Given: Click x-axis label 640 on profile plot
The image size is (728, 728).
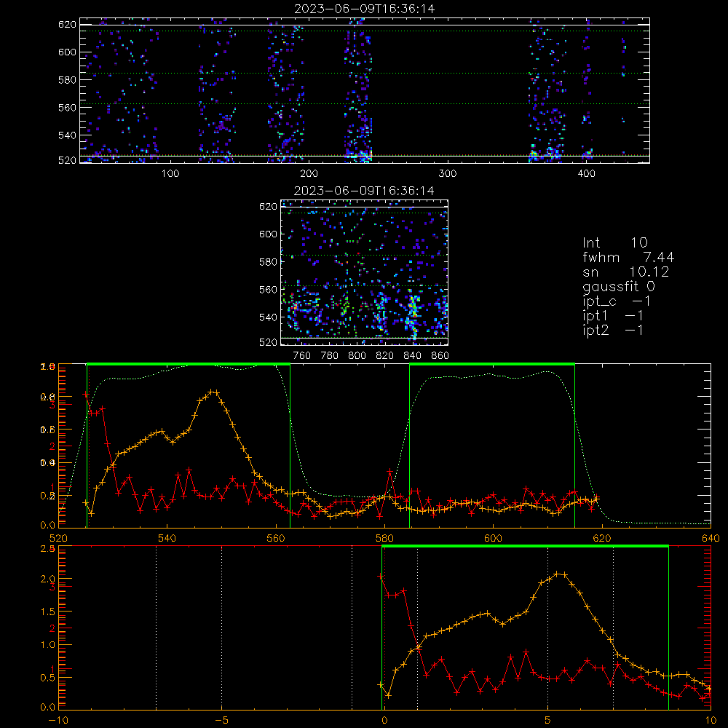Looking at the screenshot, I should (711, 538).
